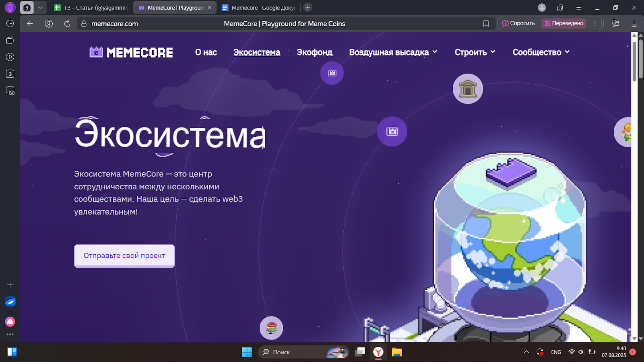The height and width of the screenshot is (362, 644).
Task: Show hidden system tray icons
Action: pos(526,352)
